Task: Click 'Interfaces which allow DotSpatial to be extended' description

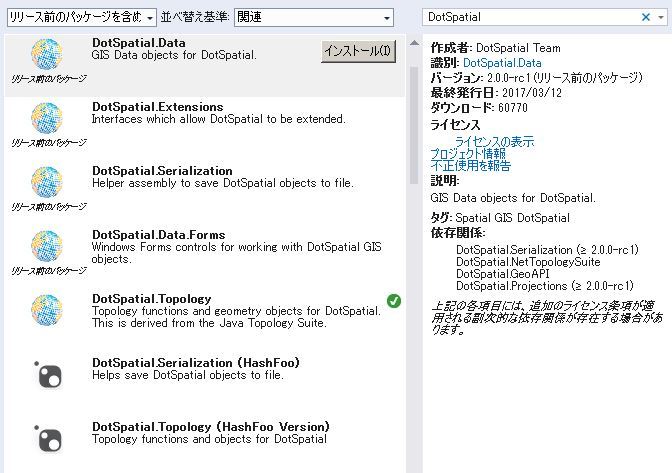Action: (x=219, y=119)
